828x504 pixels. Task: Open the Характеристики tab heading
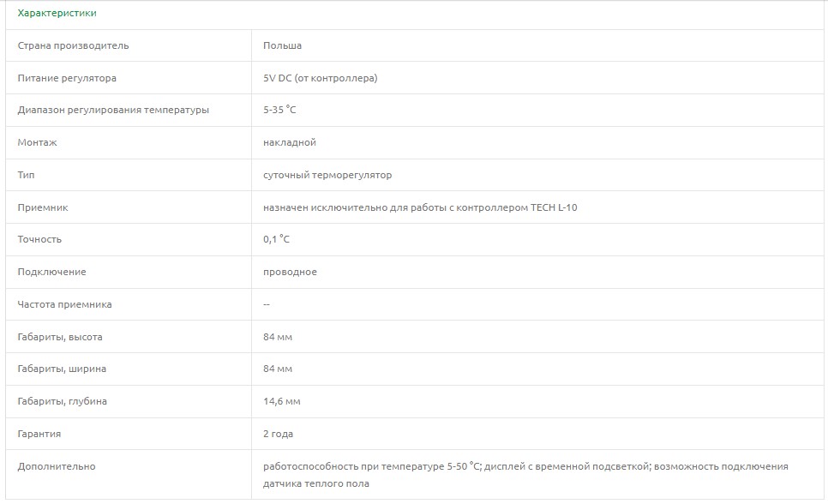pyautogui.click(x=57, y=13)
